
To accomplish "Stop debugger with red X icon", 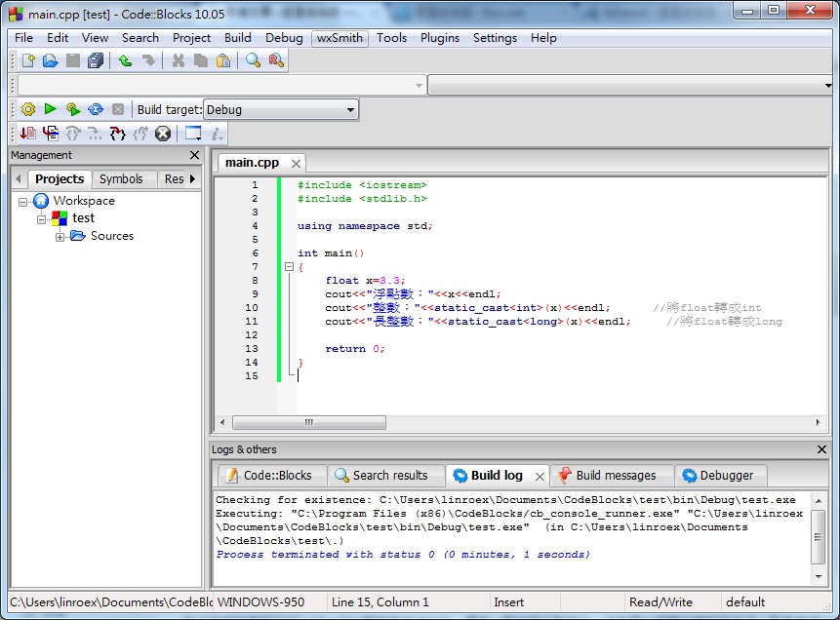I will click(163, 134).
